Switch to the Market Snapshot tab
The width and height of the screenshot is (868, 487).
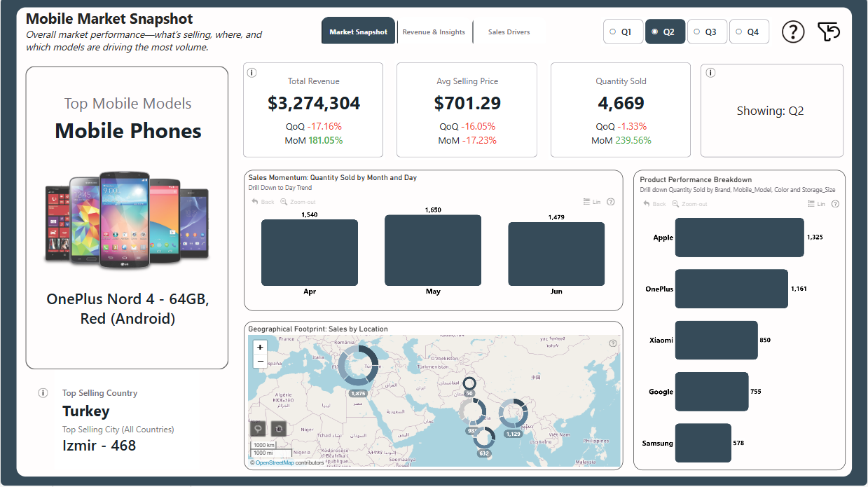[x=358, y=32]
